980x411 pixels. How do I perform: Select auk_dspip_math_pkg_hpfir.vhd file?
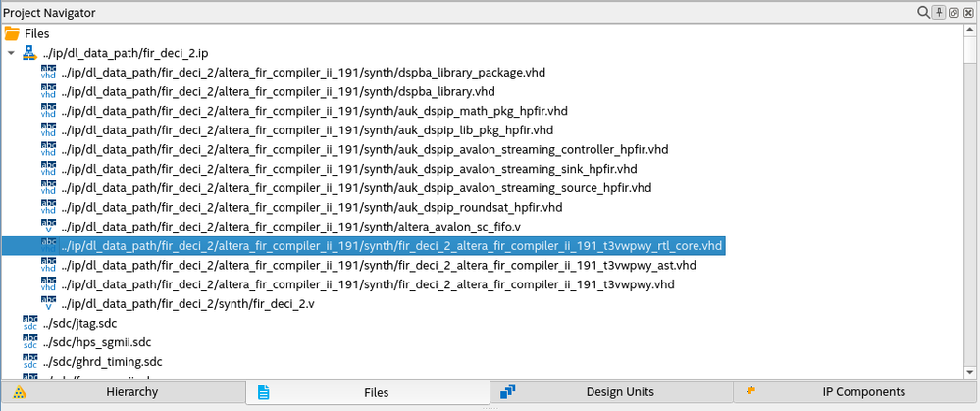point(314,111)
